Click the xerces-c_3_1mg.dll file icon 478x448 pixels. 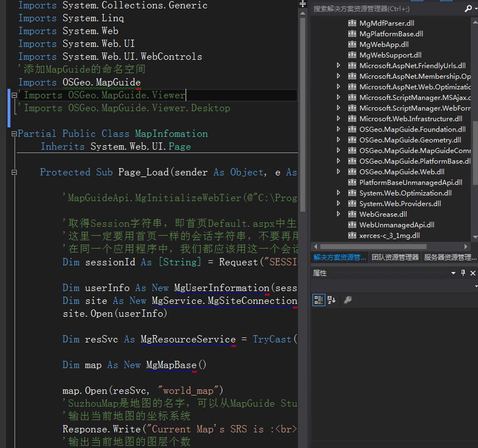pyautogui.click(x=352, y=236)
